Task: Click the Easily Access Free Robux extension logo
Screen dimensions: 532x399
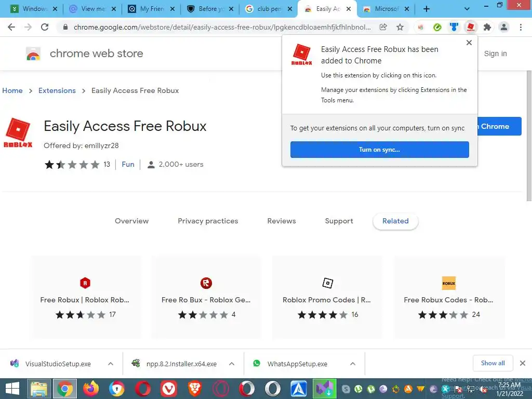Action: point(18,132)
